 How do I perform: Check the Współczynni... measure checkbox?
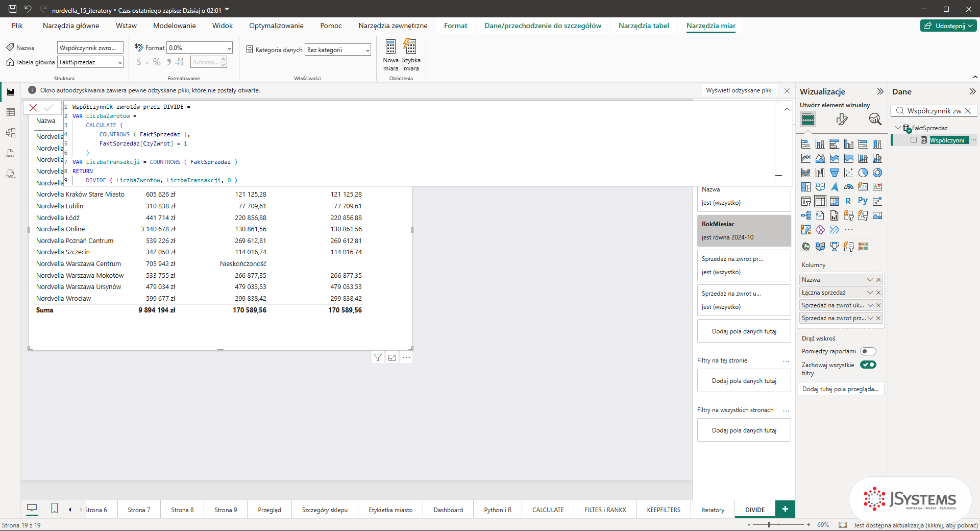(x=914, y=140)
